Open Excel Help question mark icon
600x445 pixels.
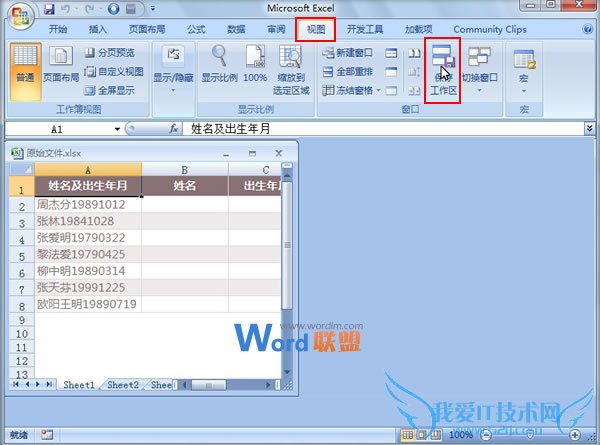[587, 29]
